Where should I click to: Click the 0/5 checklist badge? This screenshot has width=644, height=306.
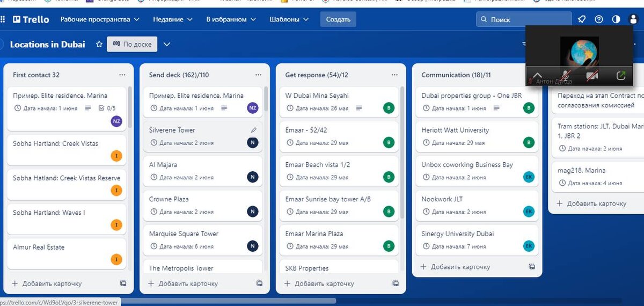point(107,108)
